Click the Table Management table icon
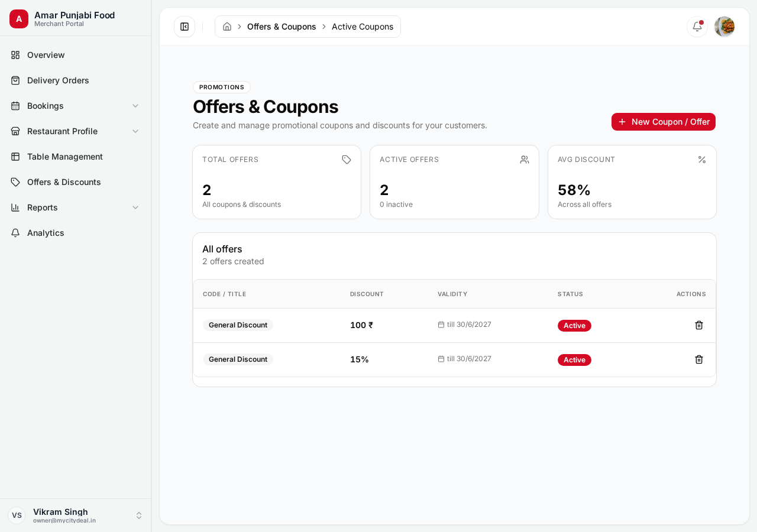757x532 pixels. click(x=15, y=157)
